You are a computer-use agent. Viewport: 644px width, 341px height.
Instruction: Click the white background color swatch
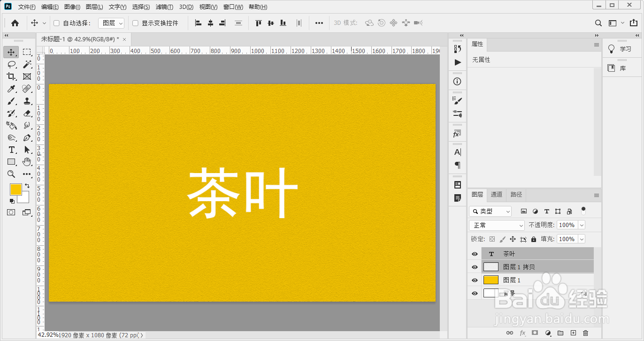click(x=24, y=198)
